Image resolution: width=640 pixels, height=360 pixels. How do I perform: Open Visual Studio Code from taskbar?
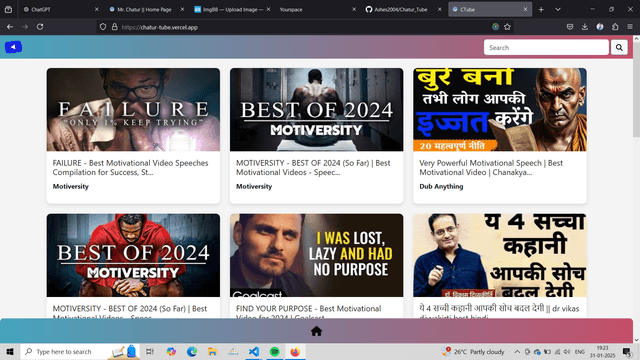click(x=254, y=351)
